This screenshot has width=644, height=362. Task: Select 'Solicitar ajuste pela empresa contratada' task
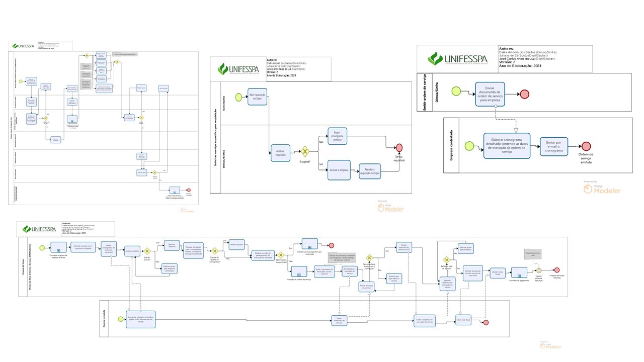(170, 268)
